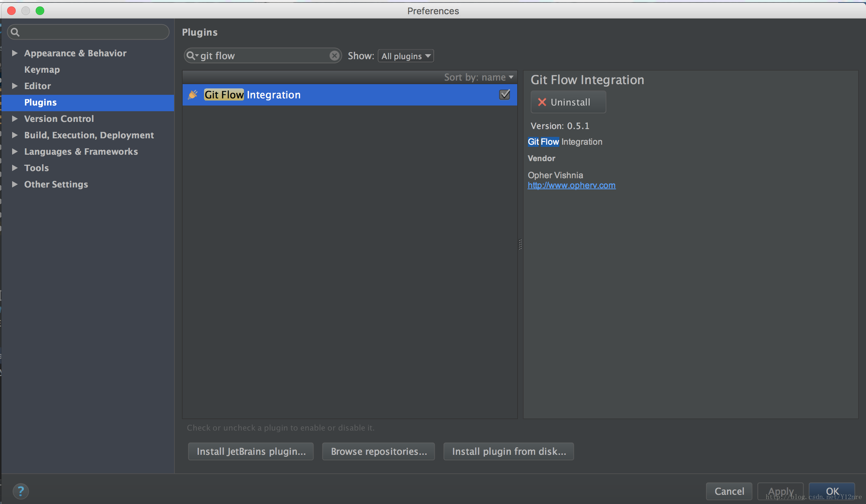Expand the Appearance & Behavior section
This screenshot has height=504, width=866.
[x=15, y=53]
